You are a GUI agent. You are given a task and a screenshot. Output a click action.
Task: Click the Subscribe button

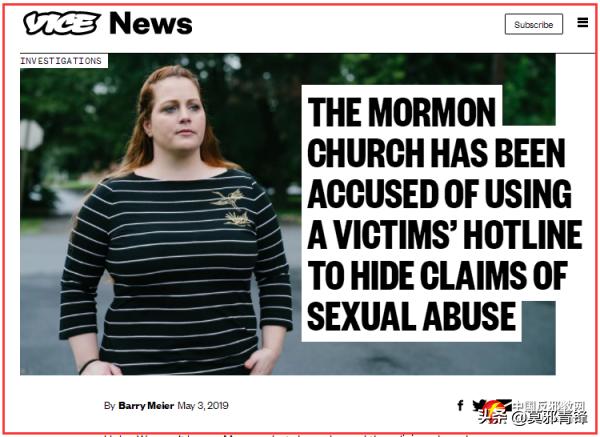534,24
